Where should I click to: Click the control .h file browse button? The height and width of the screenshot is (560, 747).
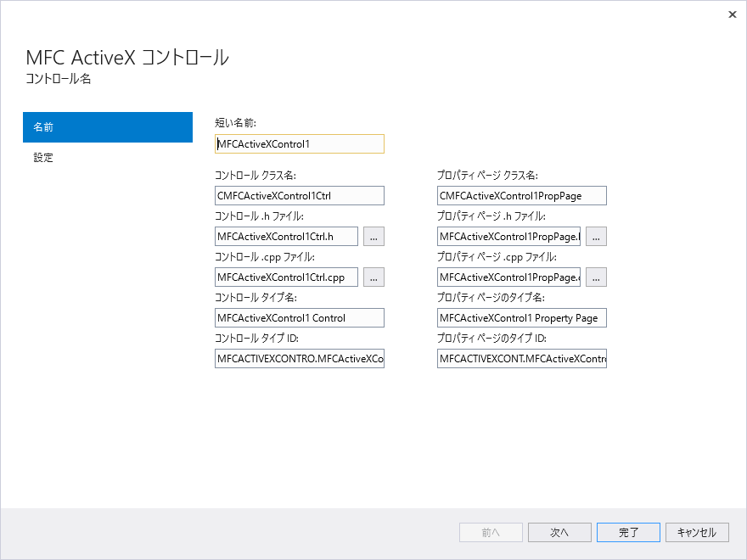[x=373, y=236]
